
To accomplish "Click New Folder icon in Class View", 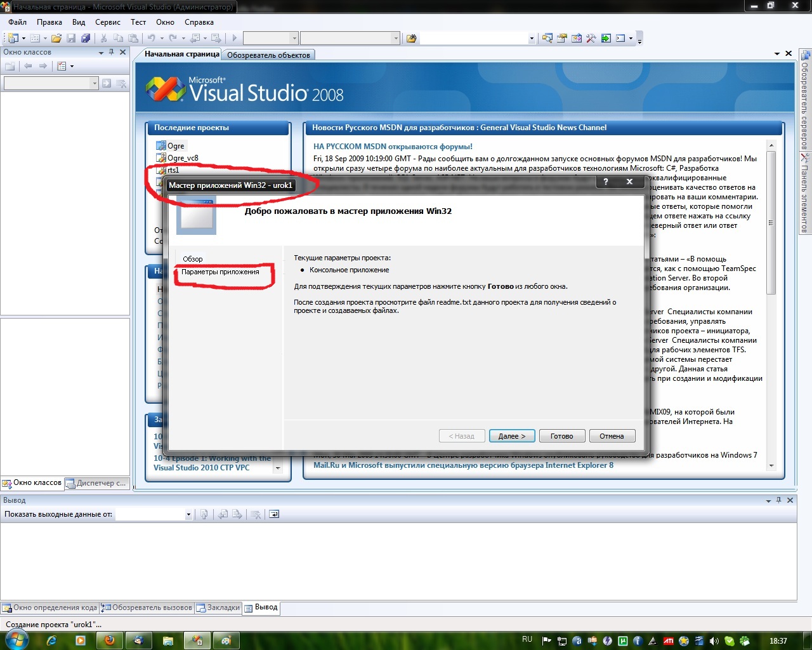I will coord(10,66).
